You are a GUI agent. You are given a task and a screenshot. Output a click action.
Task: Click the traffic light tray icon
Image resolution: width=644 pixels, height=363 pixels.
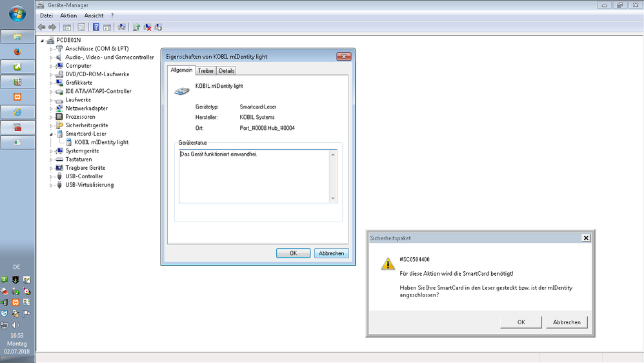tap(15, 280)
